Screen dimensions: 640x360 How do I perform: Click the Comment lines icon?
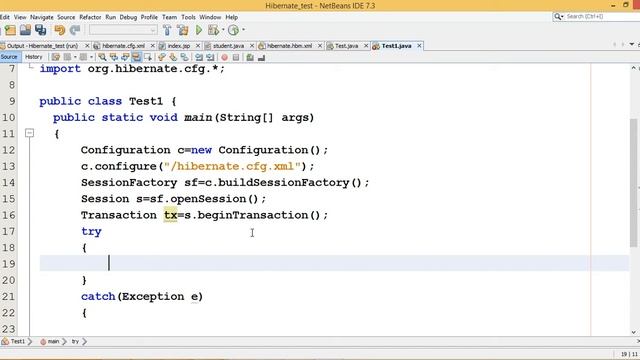click(x=250, y=57)
